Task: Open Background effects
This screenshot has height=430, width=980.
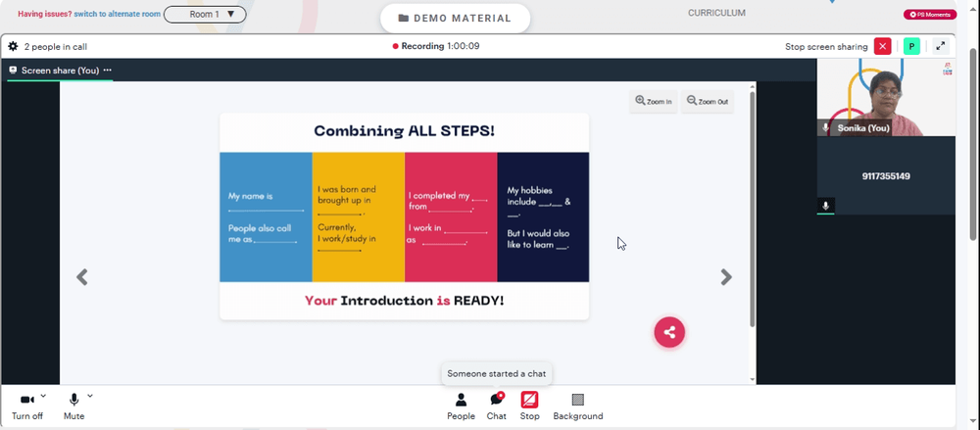Action: coord(578,406)
